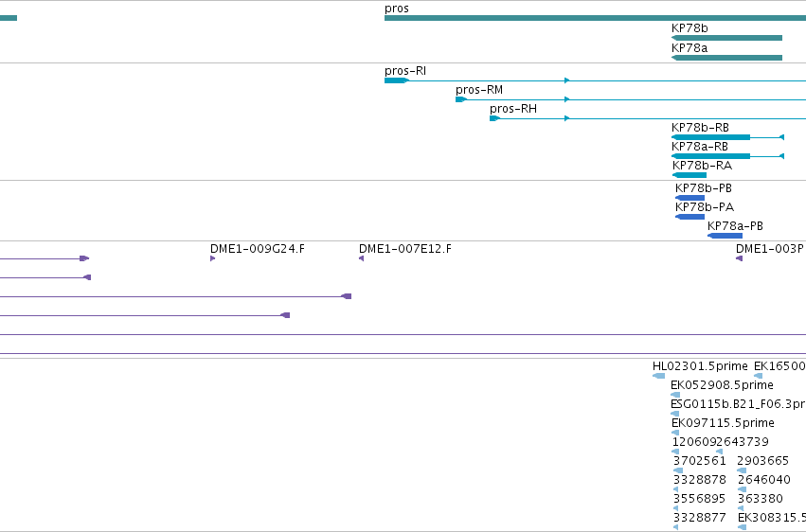Select the DME1-007E12.F label
The image size is (806, 532).
[x=405, y=249]
